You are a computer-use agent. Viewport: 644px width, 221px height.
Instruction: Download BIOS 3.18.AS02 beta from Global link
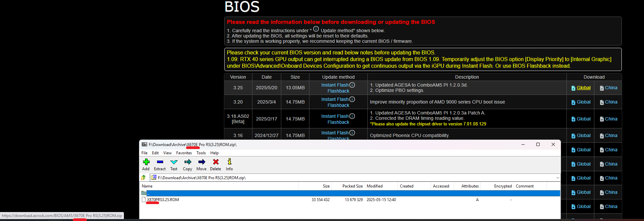pyautogui.click(x=583, y=119)
